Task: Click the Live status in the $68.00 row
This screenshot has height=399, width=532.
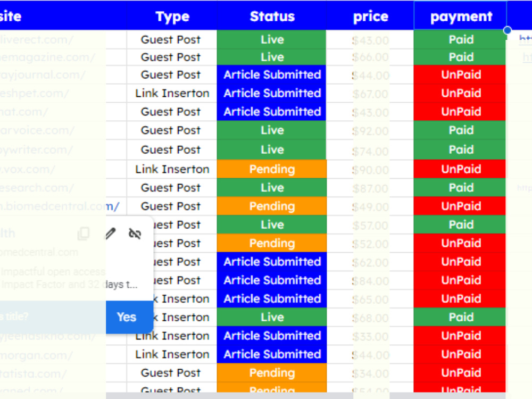Action: tap(272, 317)
